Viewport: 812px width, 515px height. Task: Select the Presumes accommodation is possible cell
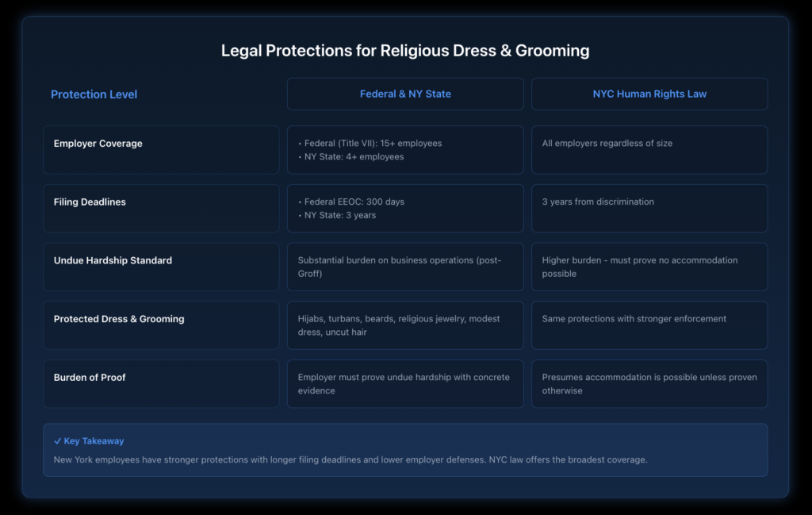(x=649, y=383)
